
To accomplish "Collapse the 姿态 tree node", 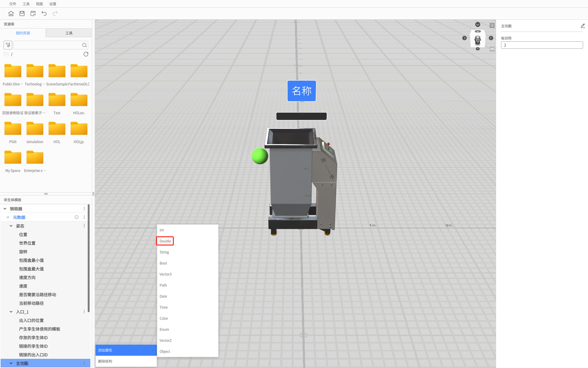I will pyautogui.click(x=11, y=226).
